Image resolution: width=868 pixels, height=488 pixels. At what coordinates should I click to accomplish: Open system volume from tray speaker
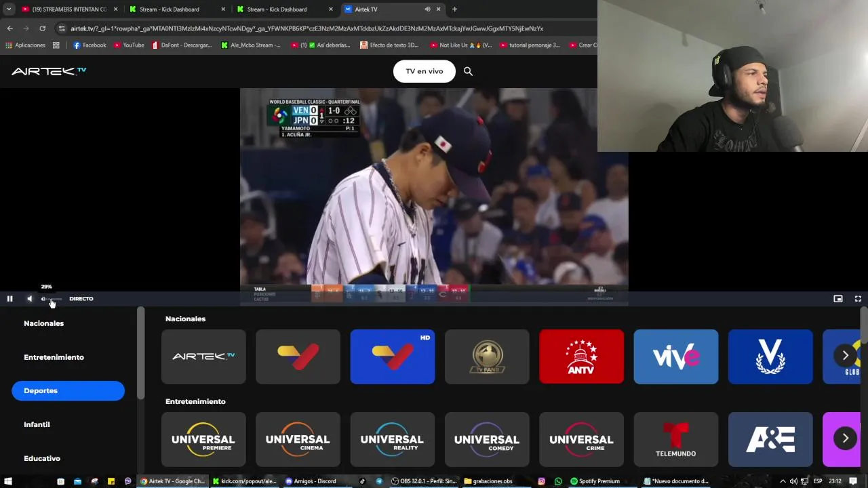coord(793,481)
